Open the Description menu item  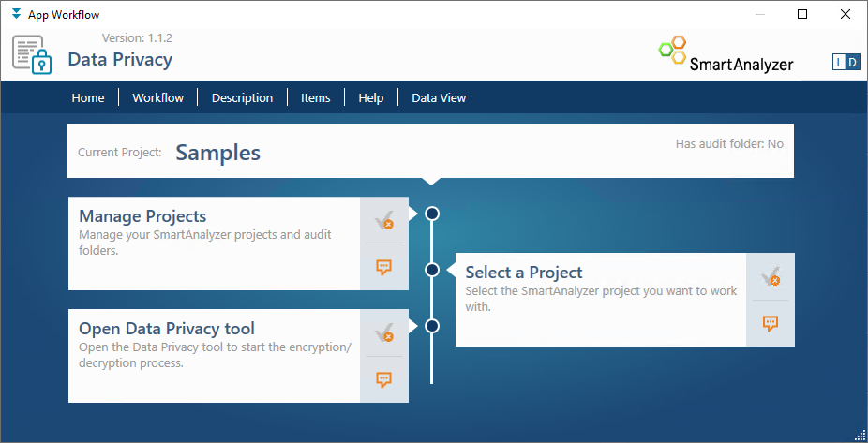point(243,98)
